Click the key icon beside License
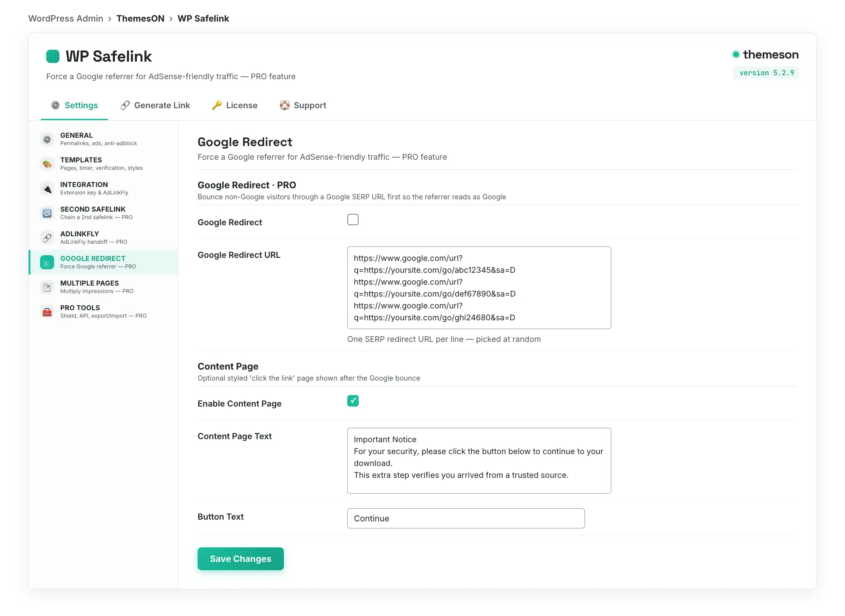The height and width of the screenshot is (616, 845). pyautogui.click(x=217, y=105)
